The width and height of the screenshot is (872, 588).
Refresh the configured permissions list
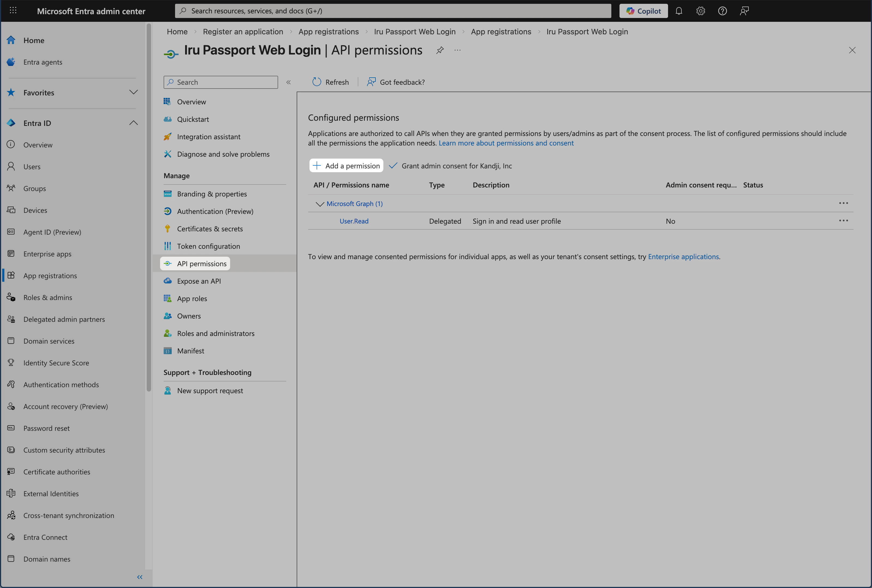330,82
